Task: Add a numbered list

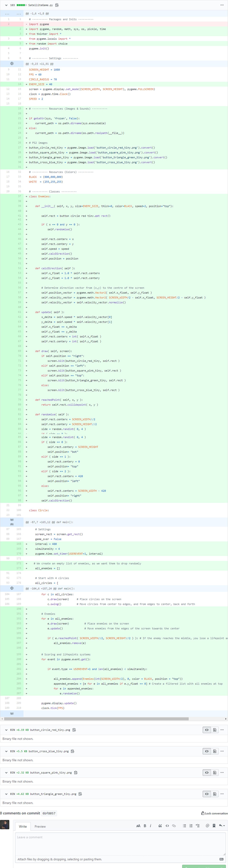Action: tap(191, 826)
